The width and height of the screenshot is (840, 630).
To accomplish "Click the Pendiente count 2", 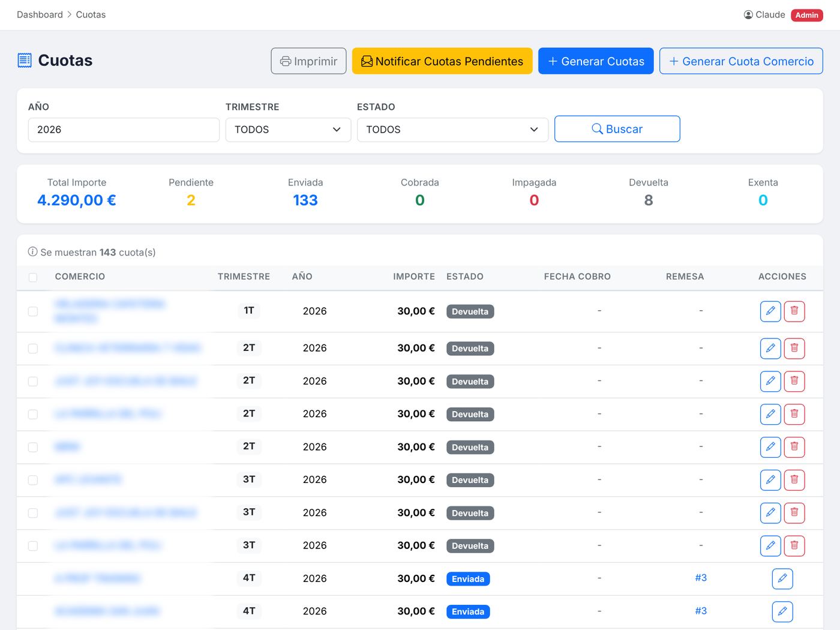I will click(191, 200).
